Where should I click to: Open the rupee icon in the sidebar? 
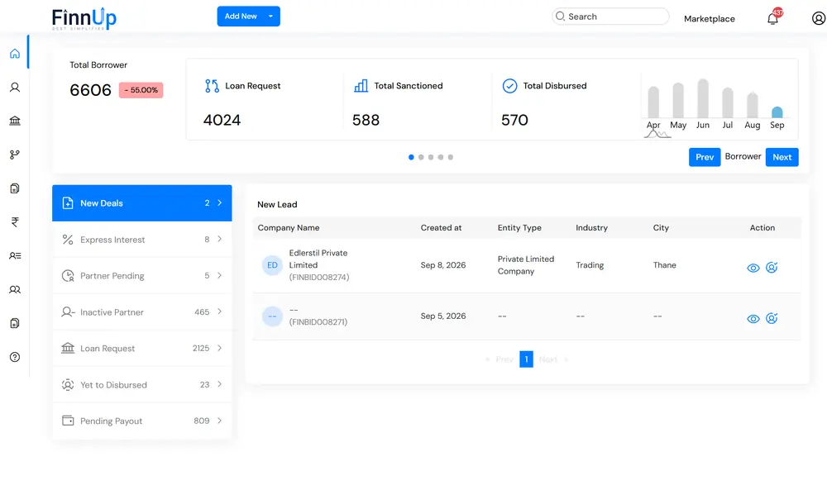click(x=15, y=222)
